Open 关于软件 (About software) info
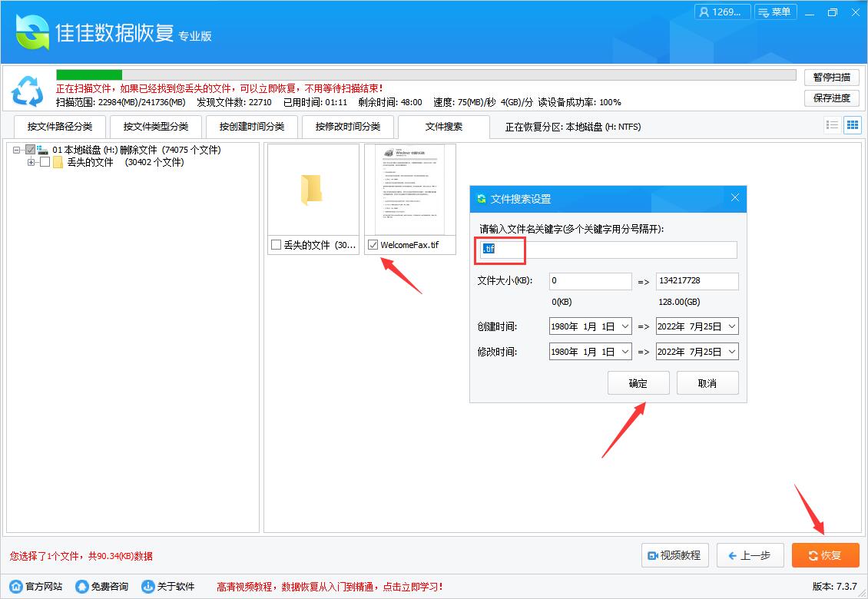The height and width of the screenshot is (599, 868). point(146,585)
